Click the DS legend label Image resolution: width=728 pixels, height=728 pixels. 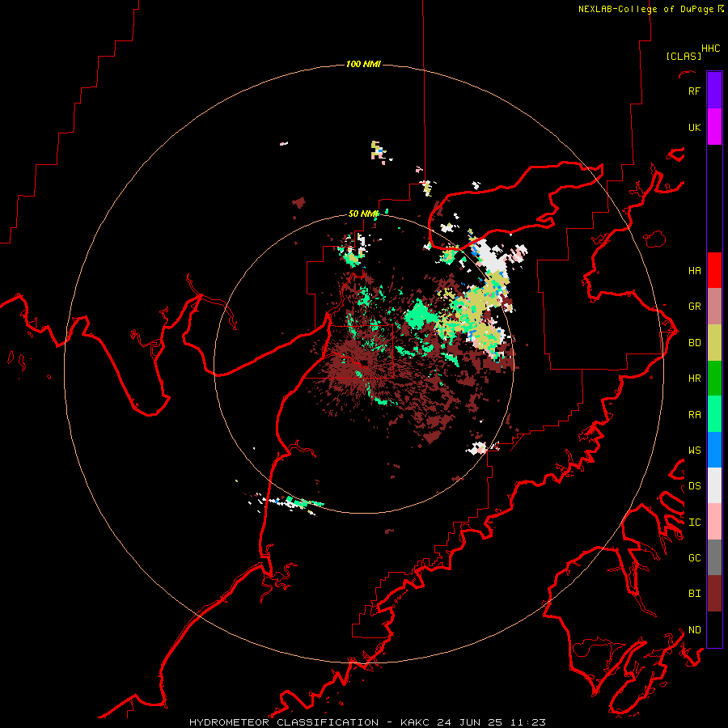[694, 485]
